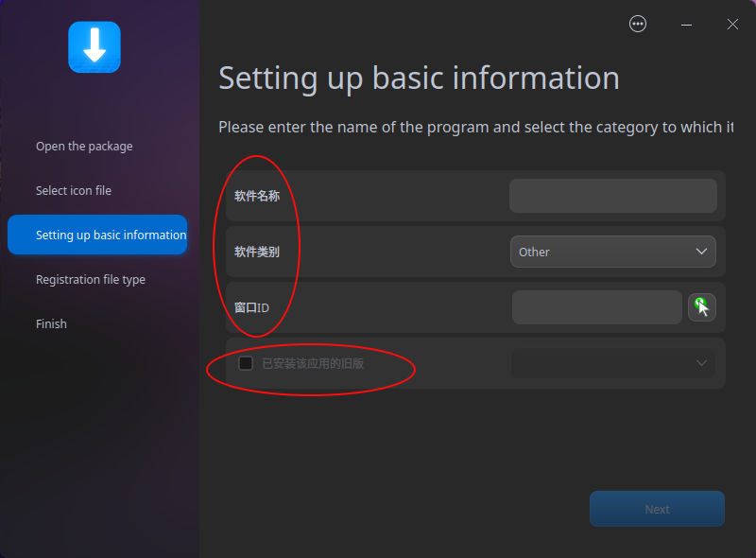Click the Next button
The width and height of the screenshot is (756, 558).
[x=657, y=509]
